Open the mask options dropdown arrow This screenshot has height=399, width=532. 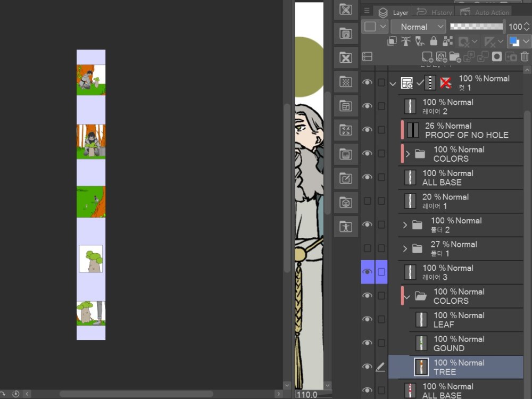coord(475,41)
